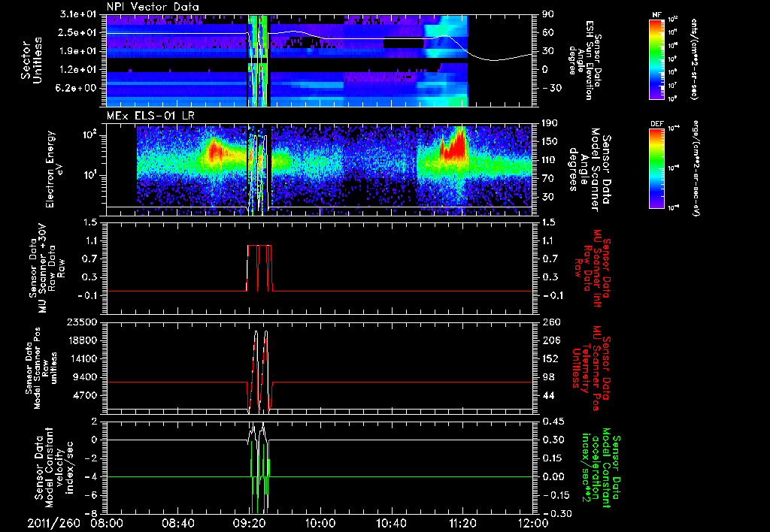Click the 10:40 time axis label
The width and height of the screenshot is (770, 532).
[x=391, y=523]
